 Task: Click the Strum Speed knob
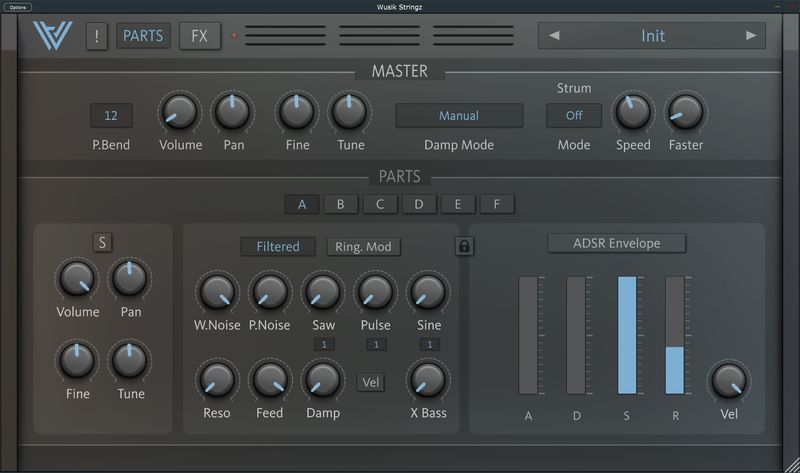coord(632,112)
